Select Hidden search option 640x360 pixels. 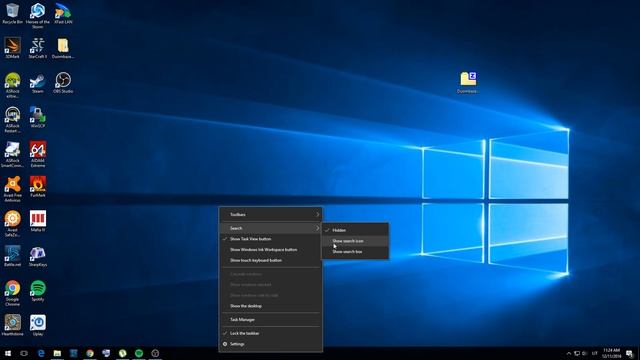(355, 230)
